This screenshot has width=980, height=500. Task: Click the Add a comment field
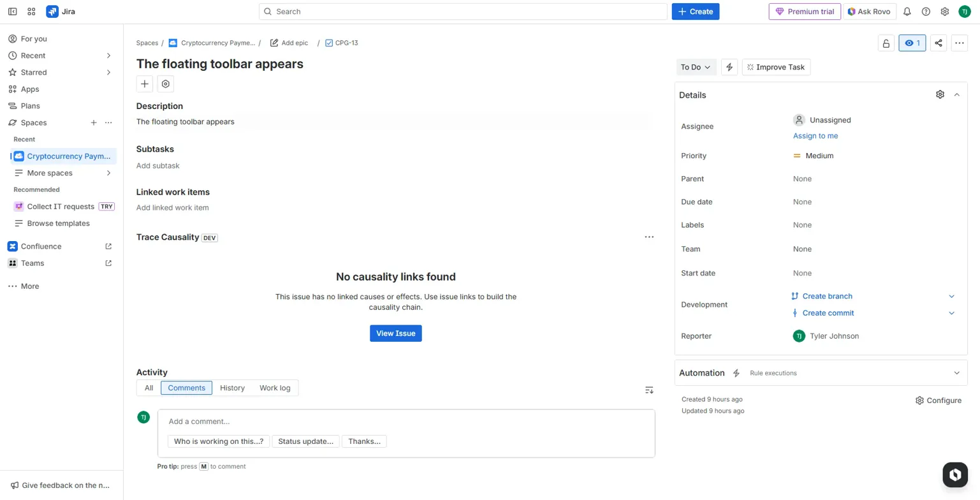tap(406, 422)
